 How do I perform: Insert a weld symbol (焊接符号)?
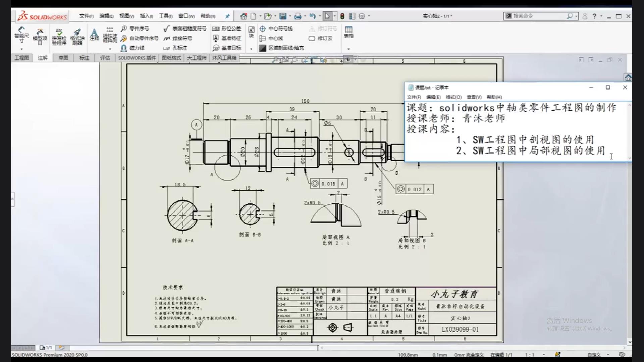178,38
